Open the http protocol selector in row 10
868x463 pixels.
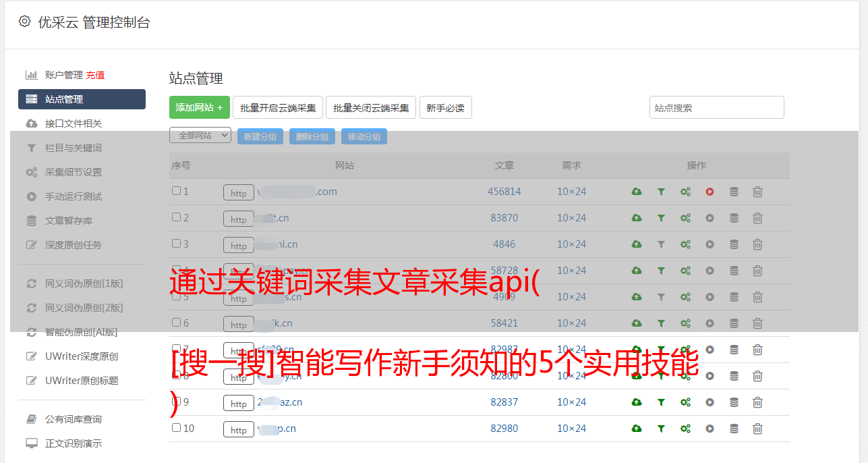pyautogui.click(x=239, y=430)
